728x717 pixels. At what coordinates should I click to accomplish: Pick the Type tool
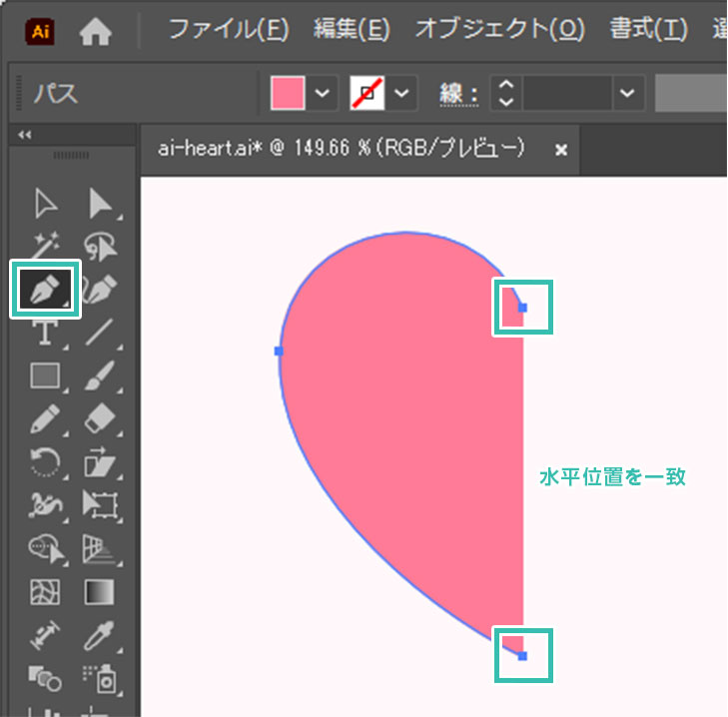[45, 333]
